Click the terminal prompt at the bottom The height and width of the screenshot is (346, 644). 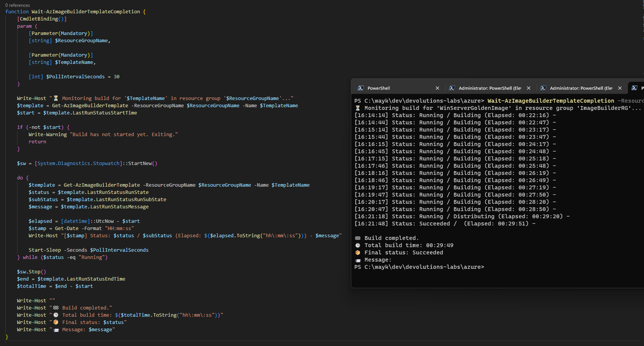click(x=419, y=267)
